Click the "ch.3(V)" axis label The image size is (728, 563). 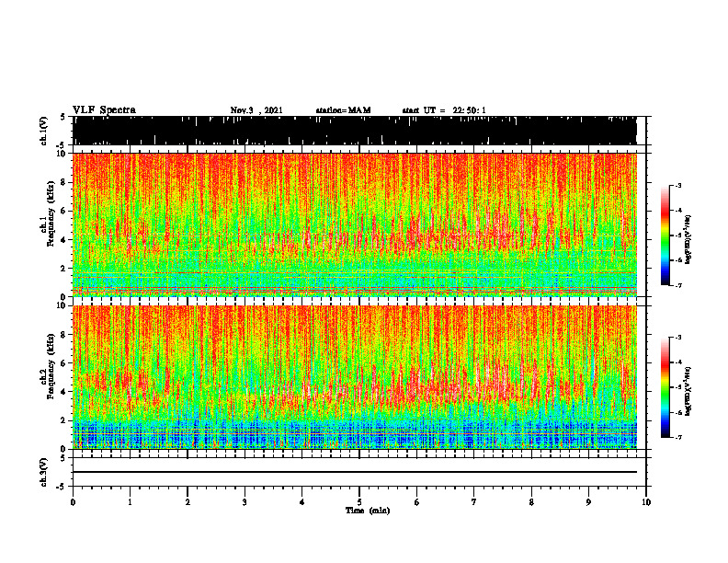(44, 472)
